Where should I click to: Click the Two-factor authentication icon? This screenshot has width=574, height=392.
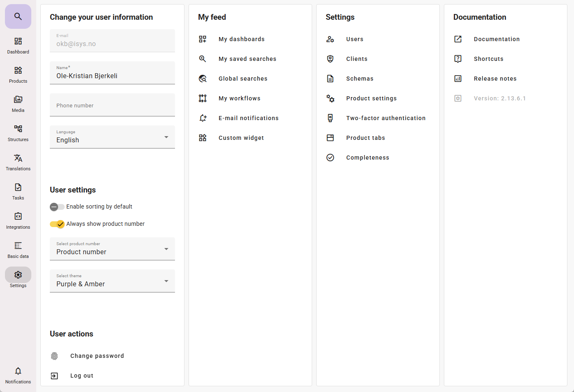click(x=330, y=118)
